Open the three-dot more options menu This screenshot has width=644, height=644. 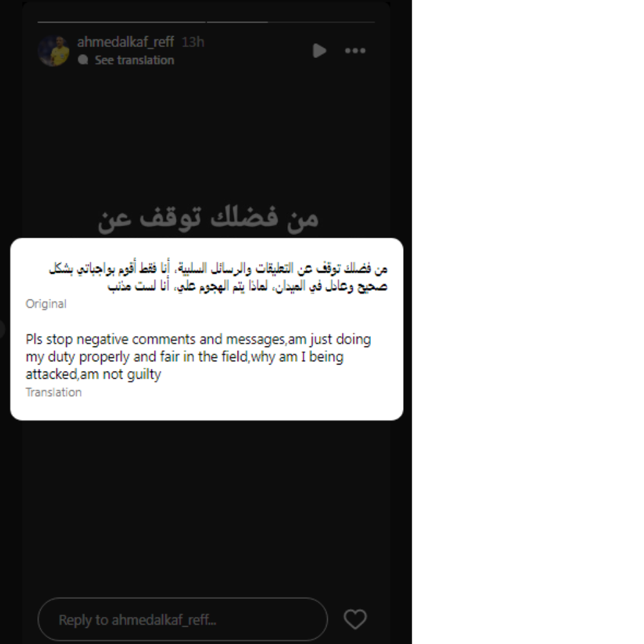(x=355, y=50)
